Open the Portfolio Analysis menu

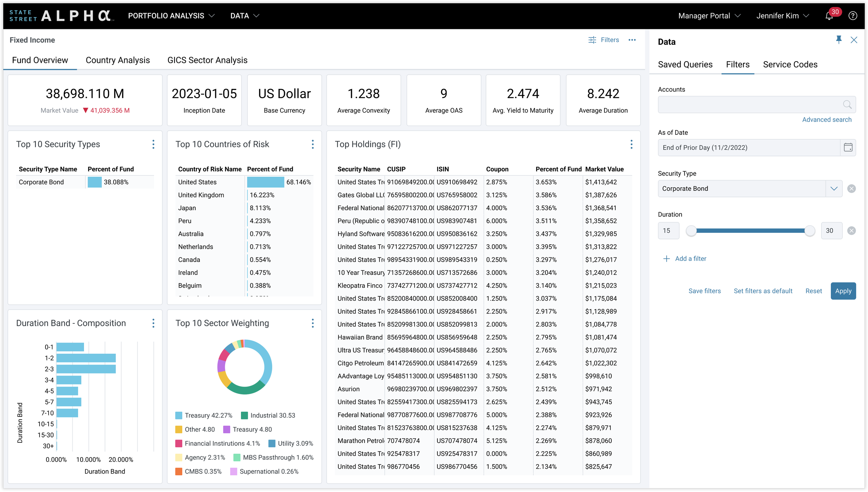pyautogui.click(x=171, y=16)
